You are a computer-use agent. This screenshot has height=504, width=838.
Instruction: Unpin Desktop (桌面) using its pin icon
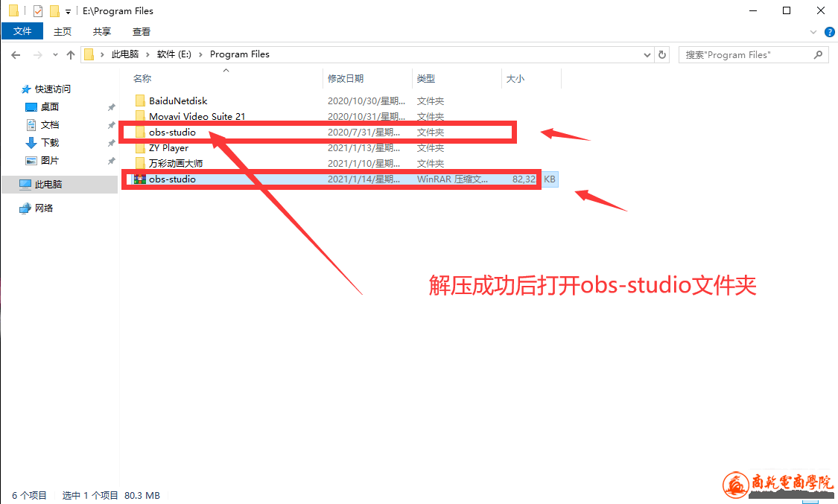[x=111, y=107]
